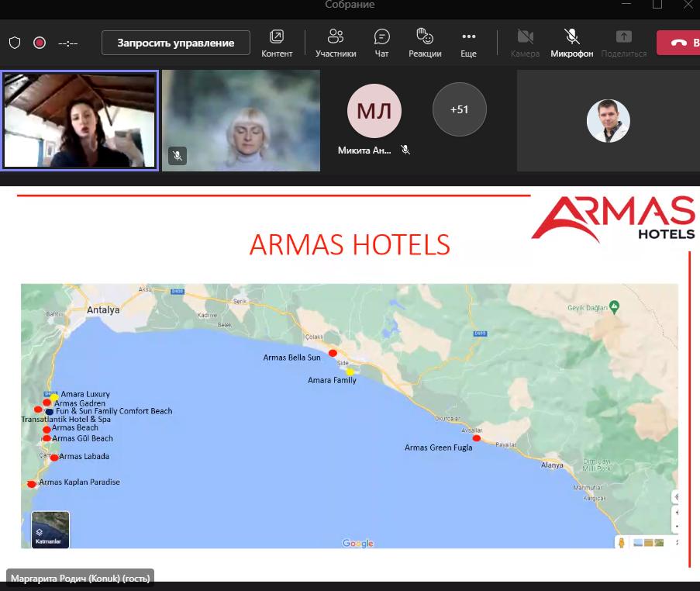Image resolution: width=700 pixels, height=591 pixels.
Task: Open the Контент sharing view
Action: tap(277, 43)
